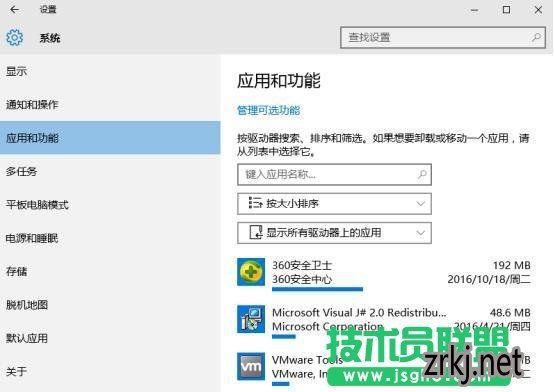Click the 360安全卫士 app icon
The width and height of the screenshot is (554, 392).
coord(251,272)
